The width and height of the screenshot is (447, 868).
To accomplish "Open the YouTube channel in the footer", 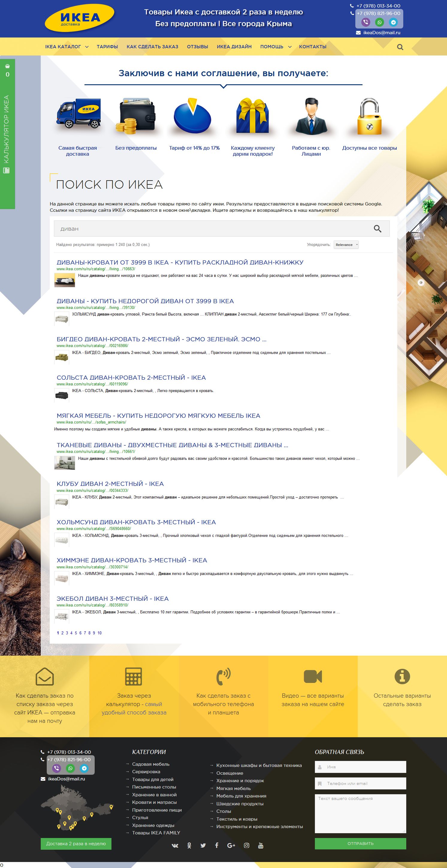I will [261, 846].
